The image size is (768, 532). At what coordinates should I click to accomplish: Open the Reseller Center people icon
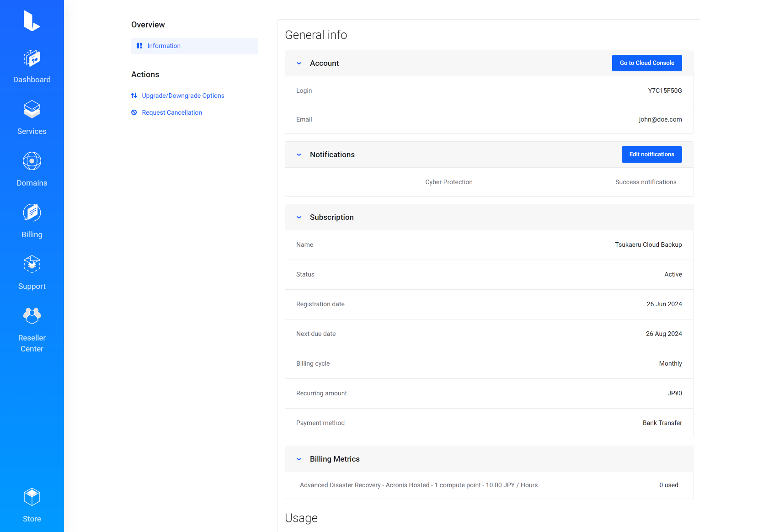point(32,316)
